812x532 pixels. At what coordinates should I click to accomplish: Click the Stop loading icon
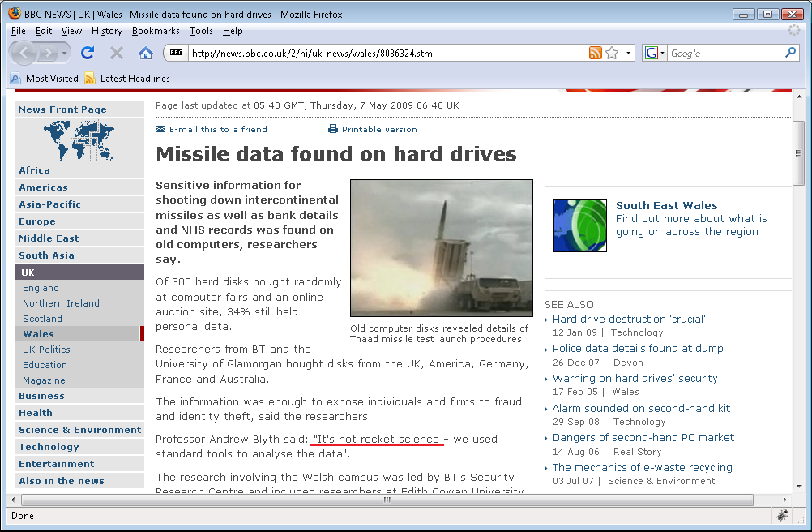click(117, 53)
